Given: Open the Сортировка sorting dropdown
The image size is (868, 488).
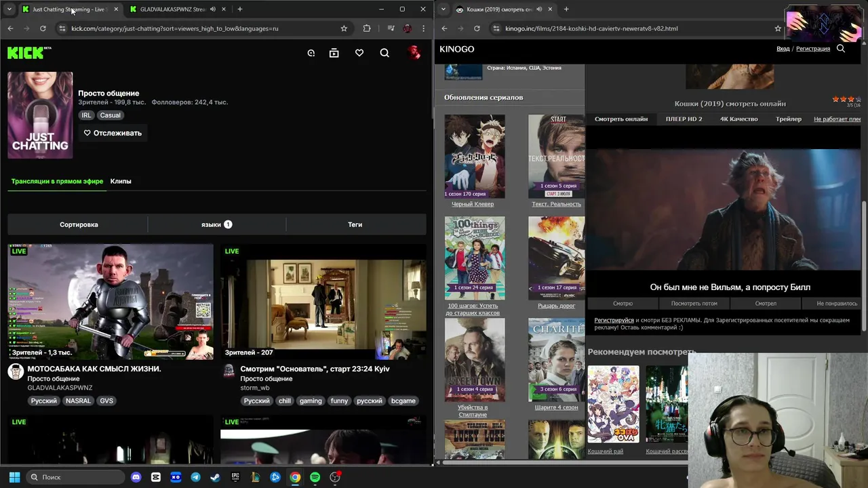Looking at the screenshot, I should [x=79, y=224].
